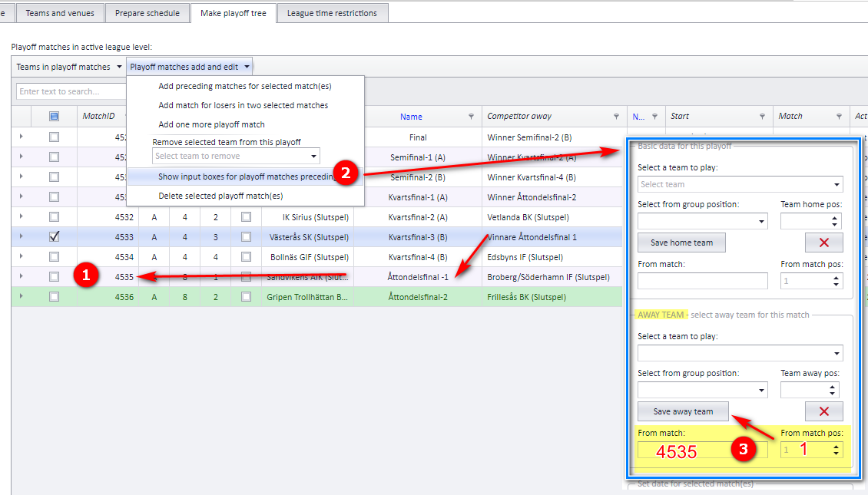The height and width of the screenshot is (495, 868).
Task: Open filter icon on Competitor away column
Action: (616, 116)
